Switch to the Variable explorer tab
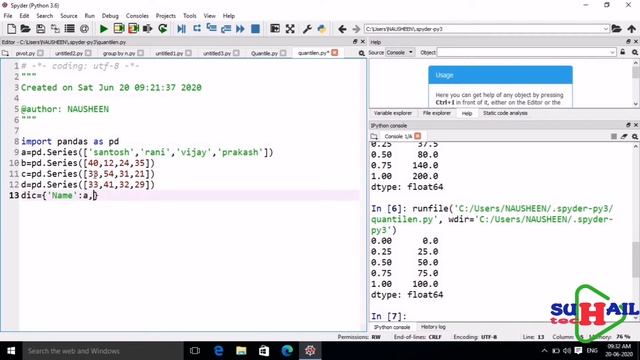Image resolution: width=640 pixels, height=360 pixels. (393, 113)
